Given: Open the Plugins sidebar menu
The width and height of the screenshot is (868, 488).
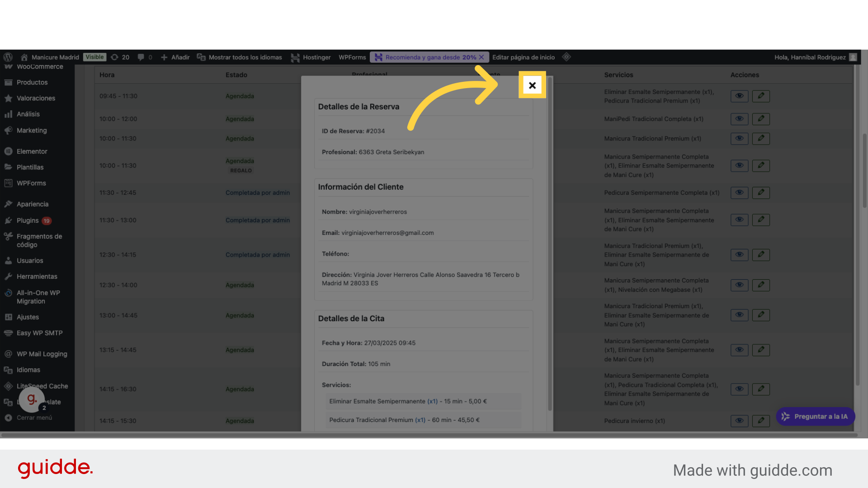Looking at the screenshot, I should [x=28, y=221].
